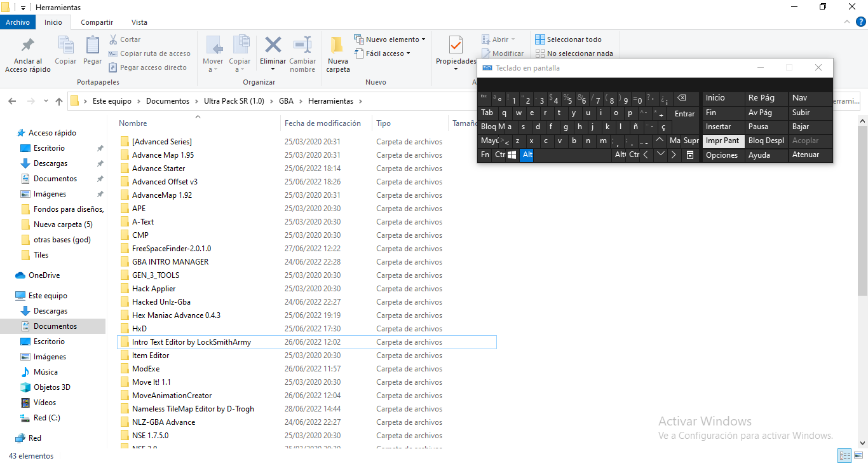Click the Nueva carpeta icon
This screenshot has height=463, width=868.
(337, 46)
